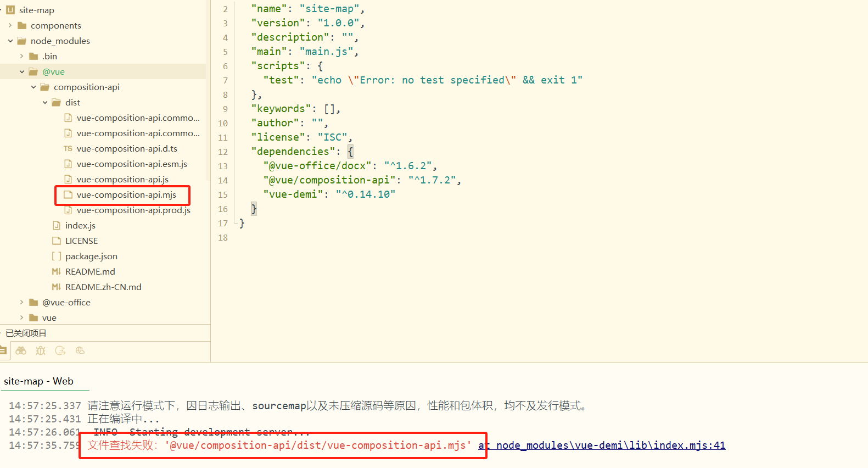This screenshot has width=868, height=468.
Task: Click the markdown icon of README.zh-CN.md
Action: tap(57, 287)
